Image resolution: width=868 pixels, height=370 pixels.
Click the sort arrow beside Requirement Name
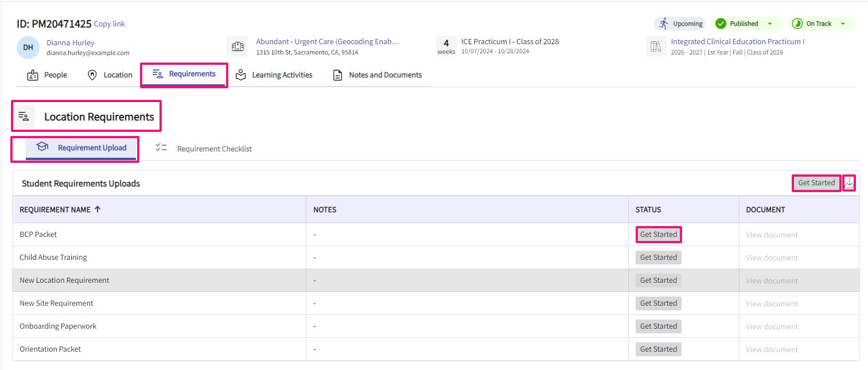[98, 209]
